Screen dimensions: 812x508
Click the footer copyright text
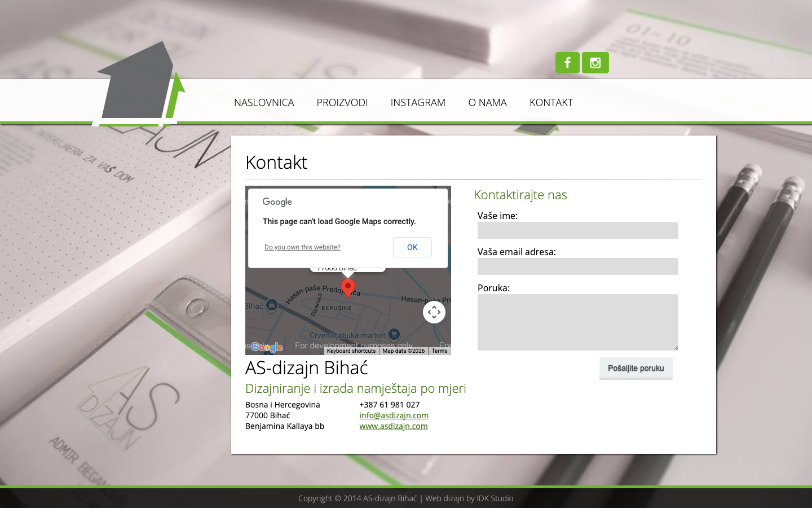406,498
